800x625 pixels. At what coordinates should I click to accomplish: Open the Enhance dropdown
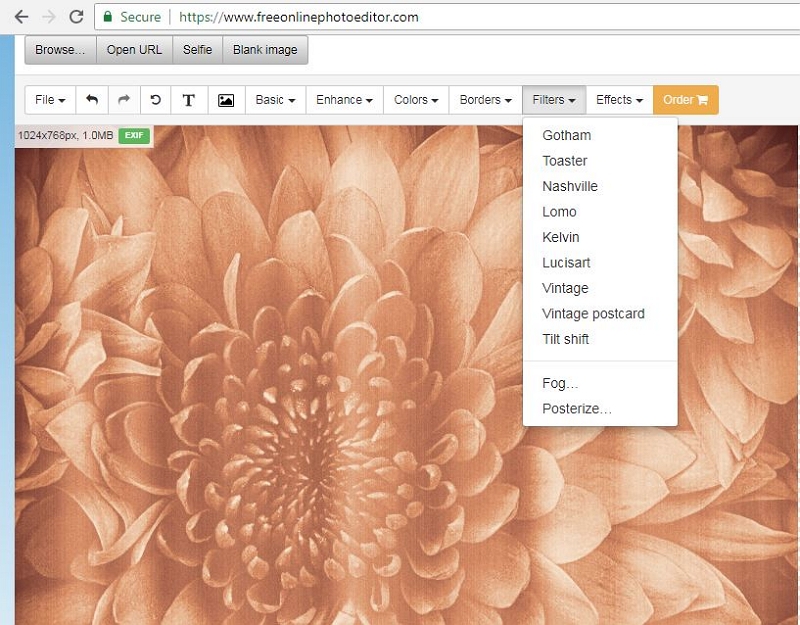343,99
